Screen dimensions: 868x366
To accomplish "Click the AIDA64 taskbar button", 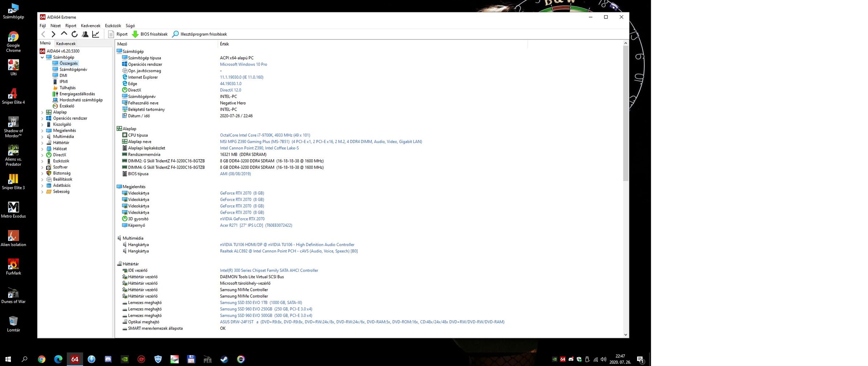I will (x=75, y=359).
